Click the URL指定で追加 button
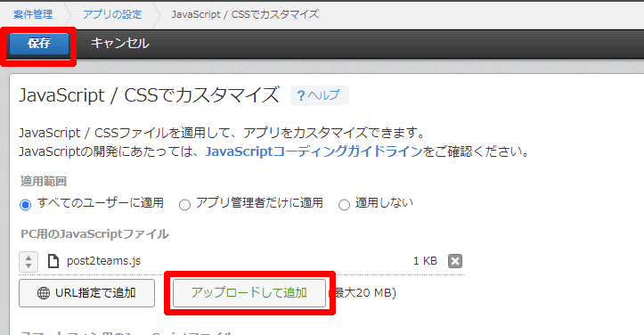The height and width of the screenshot is (335, 644). pos(86,293)
